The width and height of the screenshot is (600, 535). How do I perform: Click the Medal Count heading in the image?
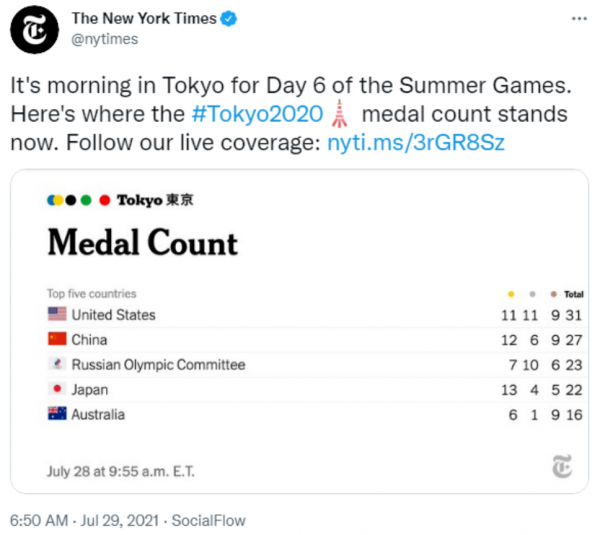pyautogui.click(x=142, y=243)
